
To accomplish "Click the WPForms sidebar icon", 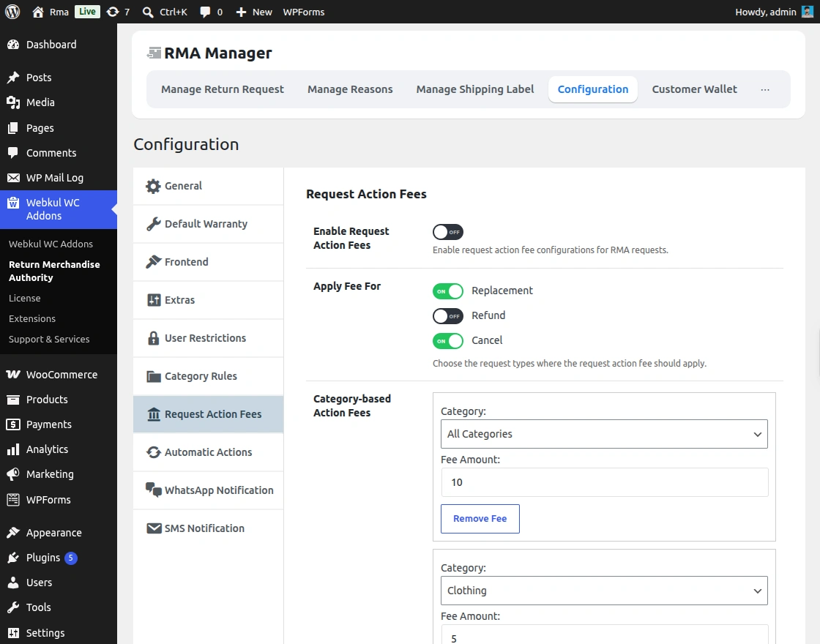I will coord(13,500).
